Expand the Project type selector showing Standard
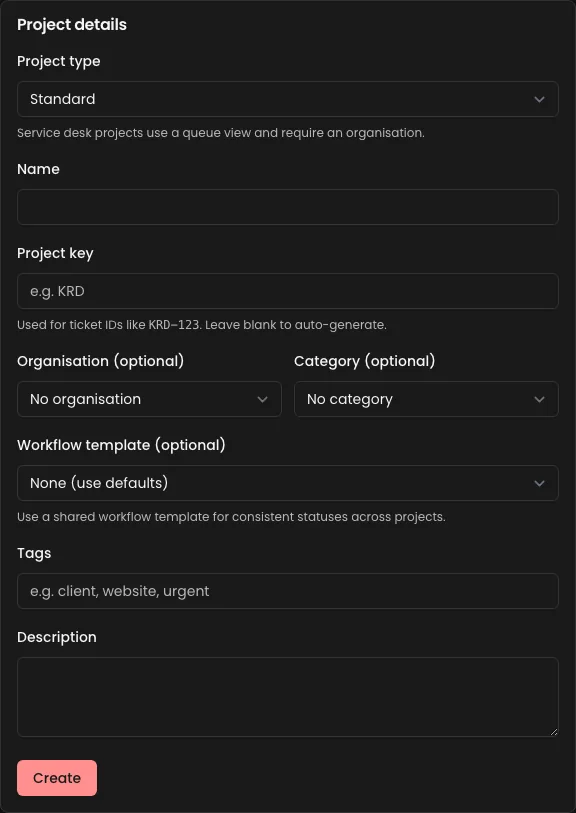The width and height of the screenshot is (576, 813). [288, 99]
